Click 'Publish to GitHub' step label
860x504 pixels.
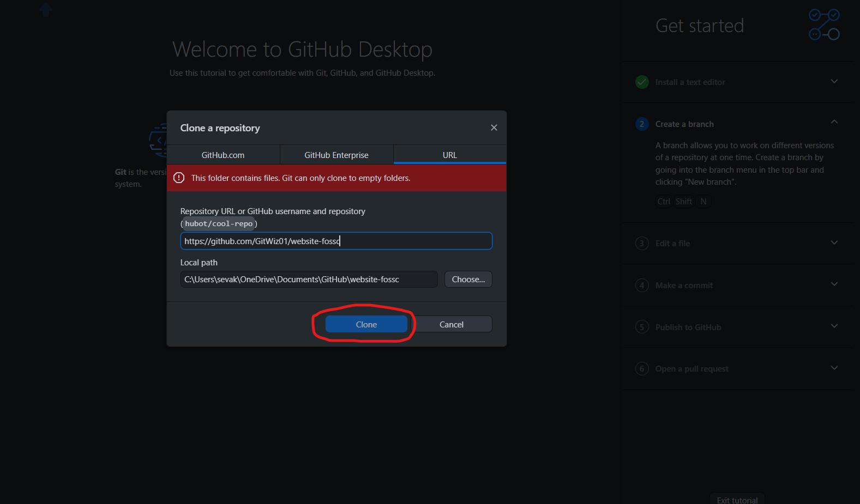688,327
